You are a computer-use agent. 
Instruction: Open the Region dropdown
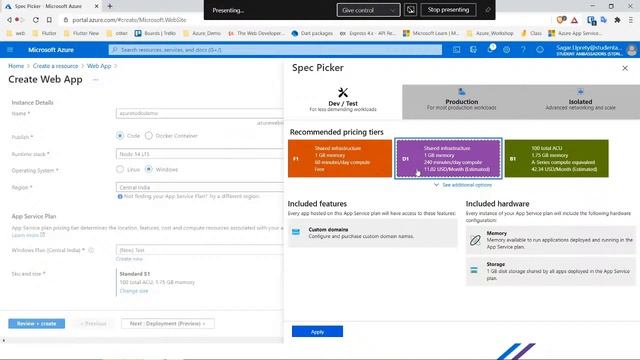pyautogui.click(x=199, y=187)
